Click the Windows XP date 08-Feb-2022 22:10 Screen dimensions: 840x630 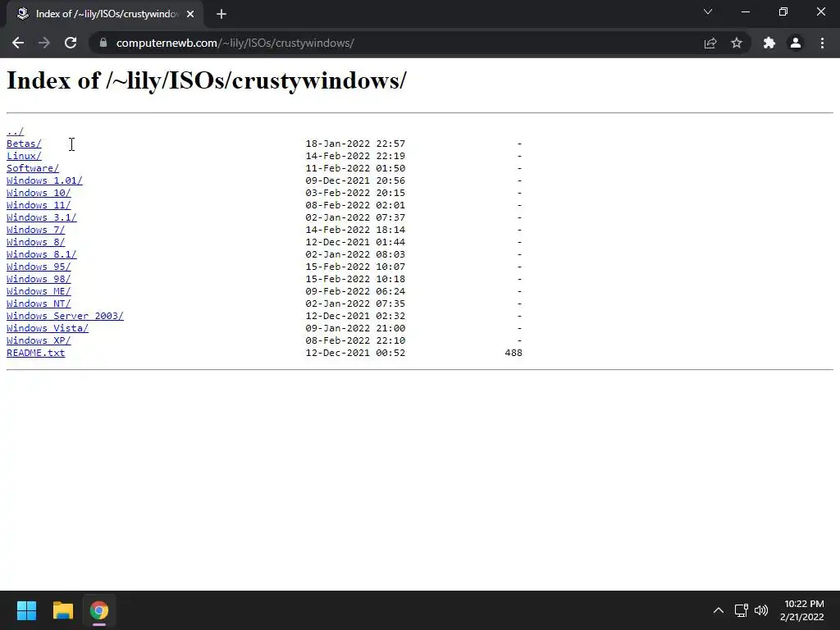click(x=355, y=340)
